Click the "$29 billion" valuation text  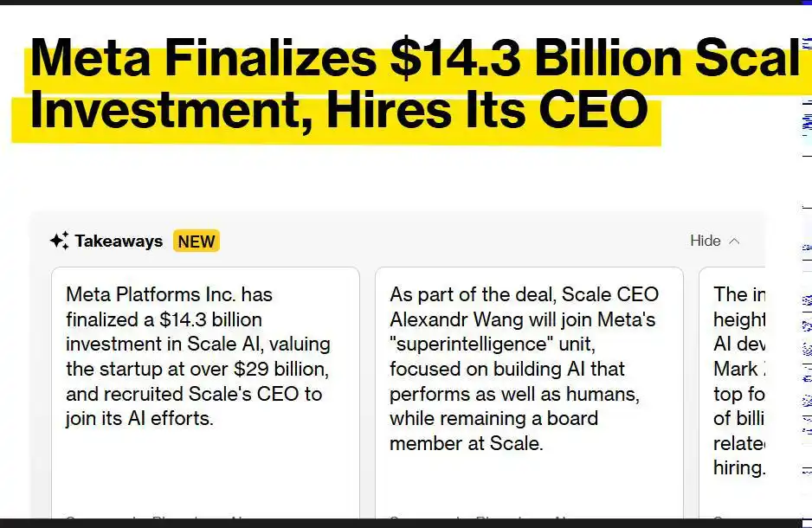click(x=281, y=369)
